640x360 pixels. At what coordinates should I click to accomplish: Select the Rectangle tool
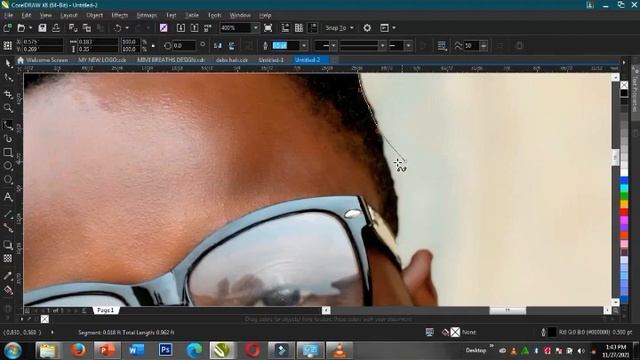(x=8, y=152)
